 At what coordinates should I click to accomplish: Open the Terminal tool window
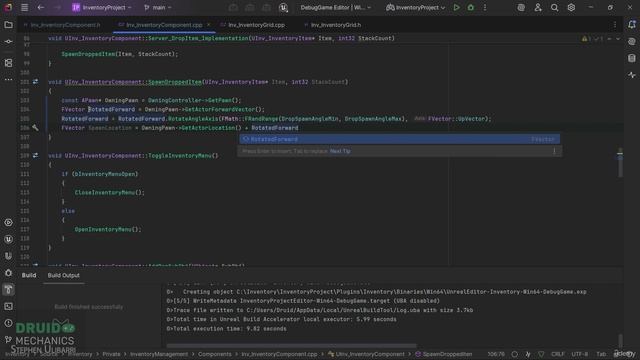[8, 306]
